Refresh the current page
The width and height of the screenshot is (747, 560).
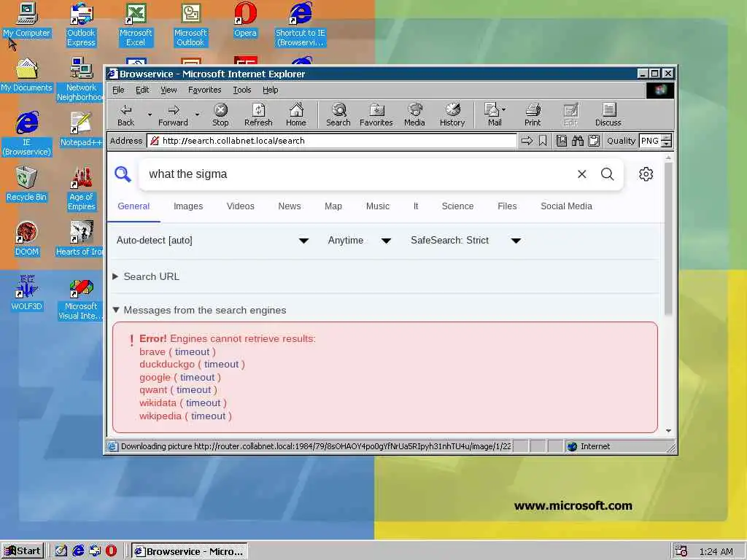[x=258, y=114]
